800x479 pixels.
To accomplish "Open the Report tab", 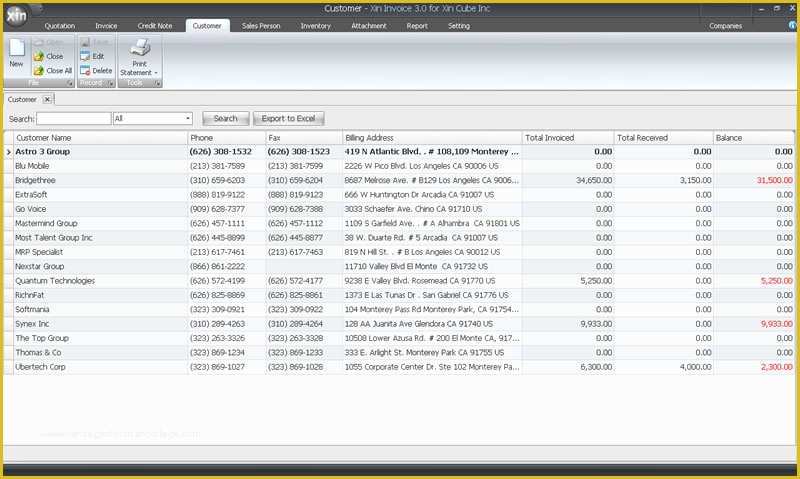I will (417, 26).
